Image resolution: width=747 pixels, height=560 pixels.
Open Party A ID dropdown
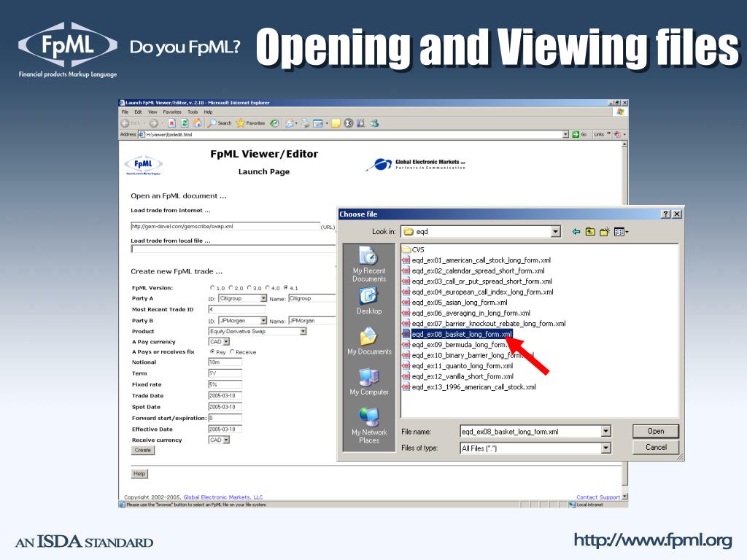point(263,298)
